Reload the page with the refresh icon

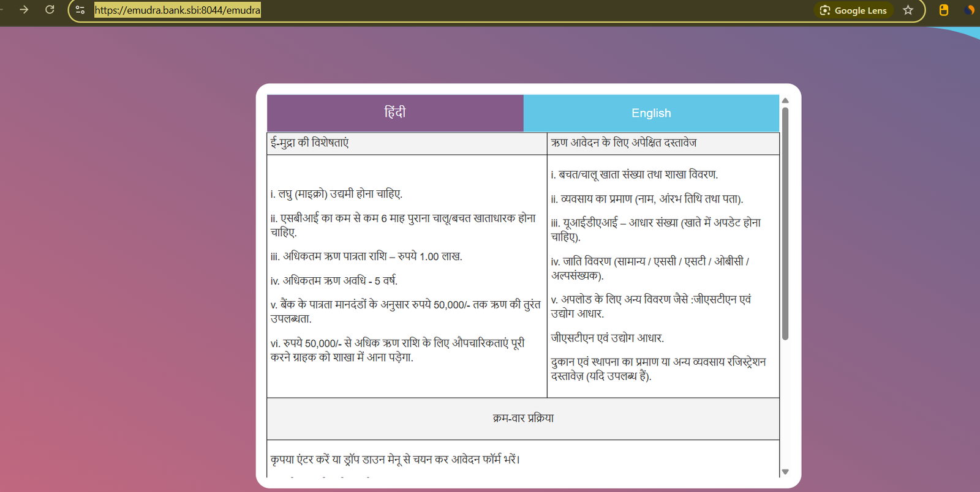point(50,10)
